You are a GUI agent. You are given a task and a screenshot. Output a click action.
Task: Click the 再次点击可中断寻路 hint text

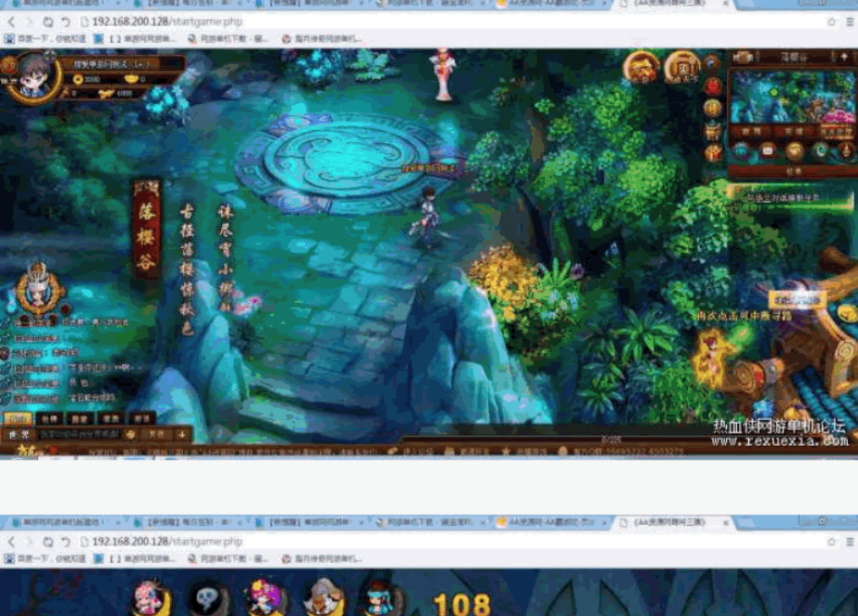point(745,316)
